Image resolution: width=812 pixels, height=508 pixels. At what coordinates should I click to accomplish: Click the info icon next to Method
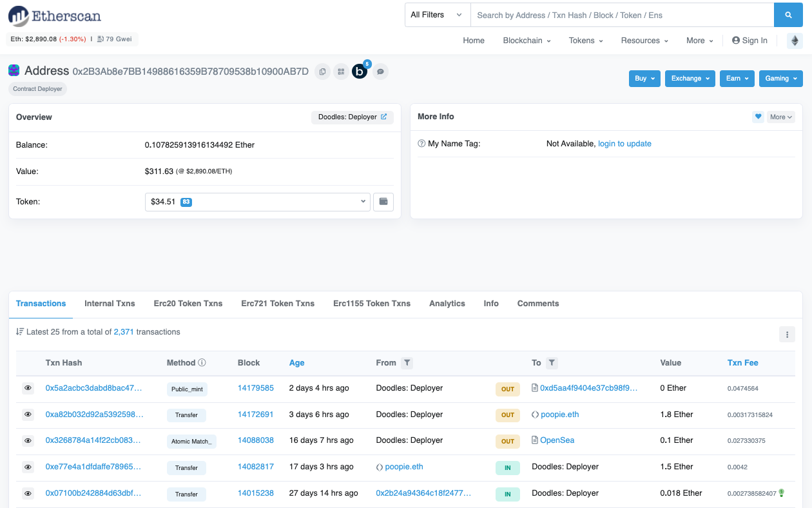click(x=202, y=363)
